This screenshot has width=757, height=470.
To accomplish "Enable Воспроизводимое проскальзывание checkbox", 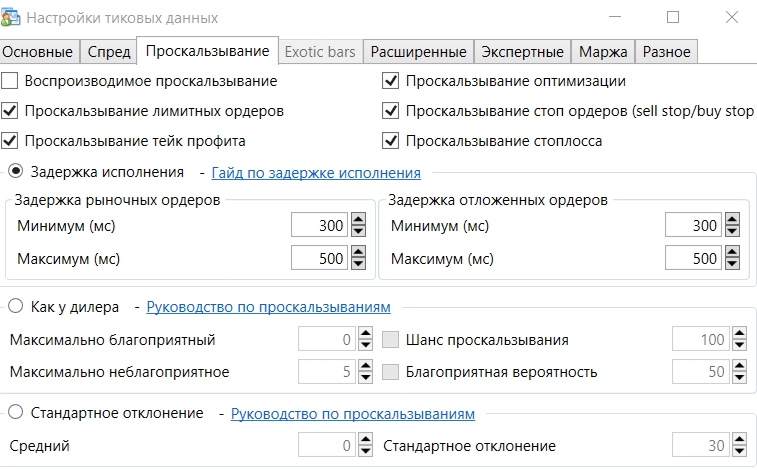I will 10,81.
